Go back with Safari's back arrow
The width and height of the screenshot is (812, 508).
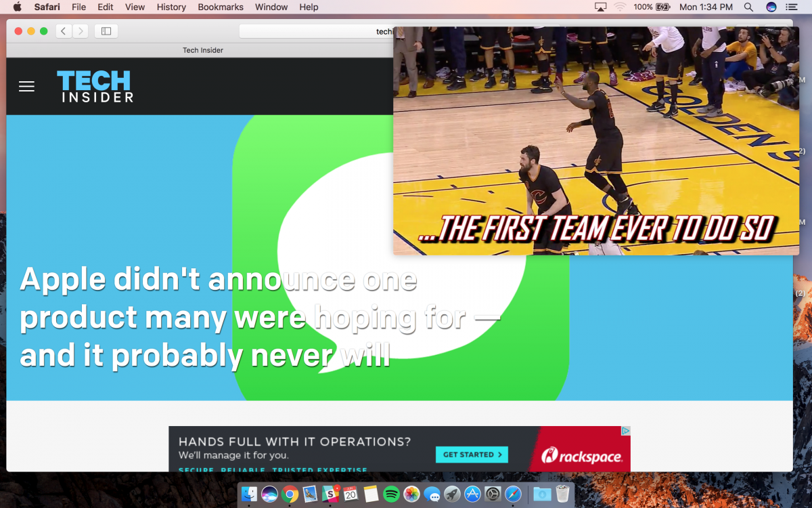pyautogui.click(x=64, y=31)
